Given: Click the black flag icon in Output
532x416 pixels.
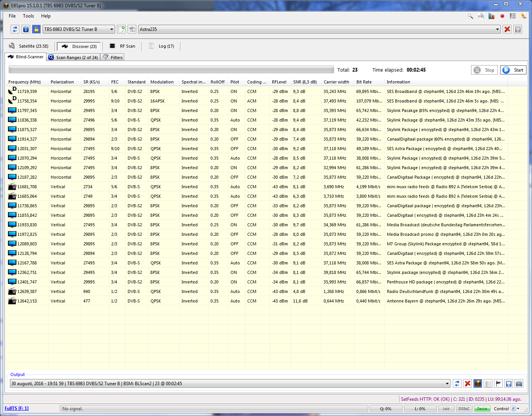Looking at the screenshot, I should 498,384.
